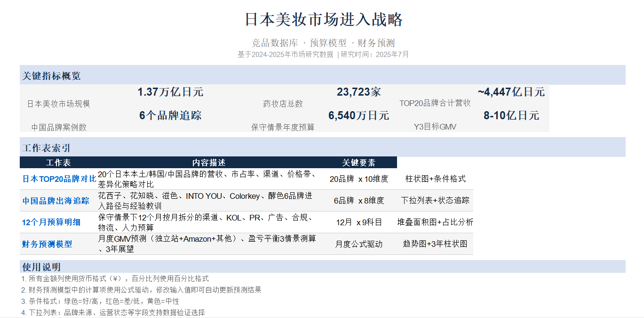
Task: Select the 下拉列表+状态追踪 cell
Action: click(435, 201)
